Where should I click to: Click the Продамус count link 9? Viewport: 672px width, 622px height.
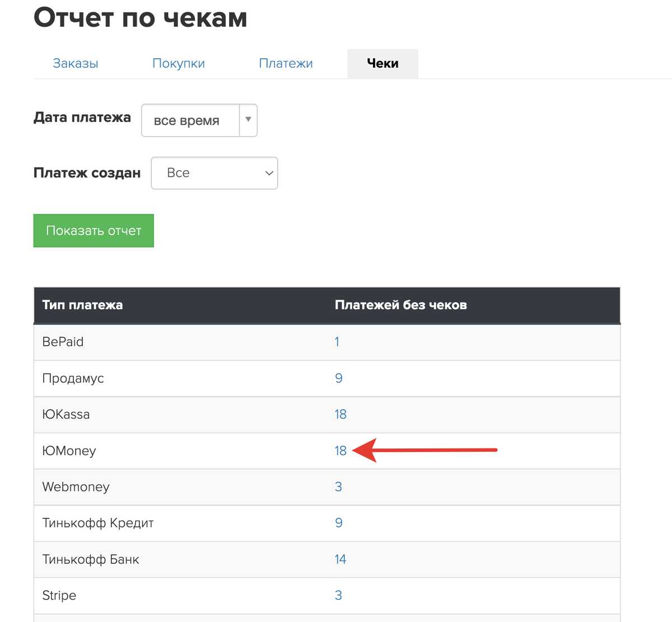pyautogui.click(x=339, y=378)
